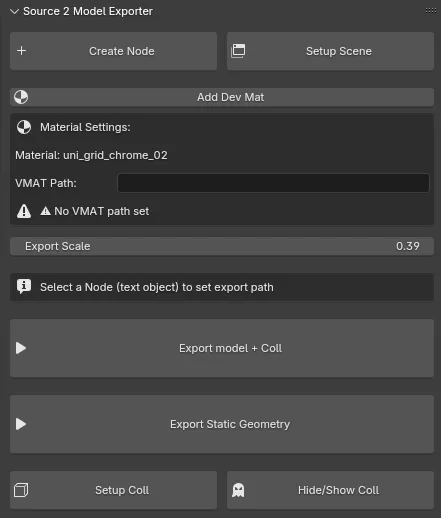Collapse the Source 2 Model Exporter panel
441x518 pixels.
tap(14, 11)
